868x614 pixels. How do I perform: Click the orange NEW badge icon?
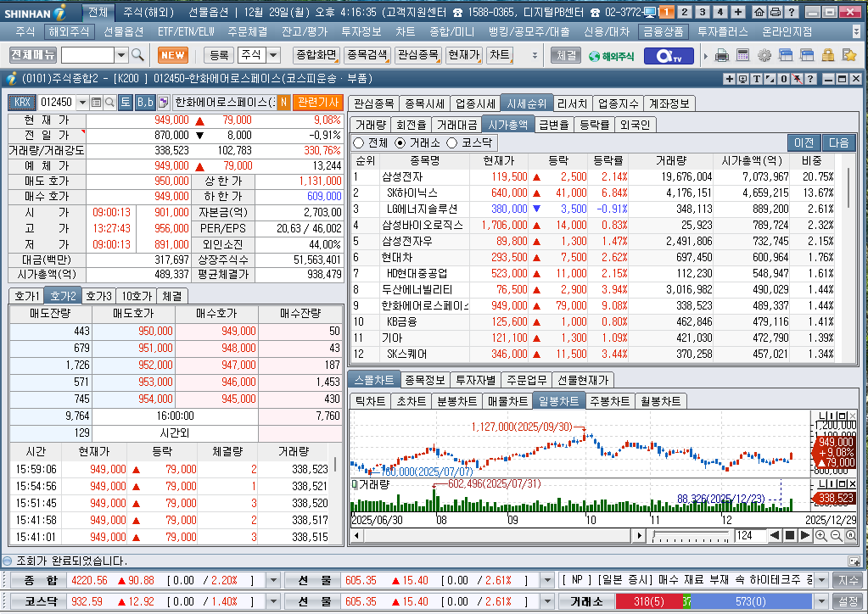(173, 55)
